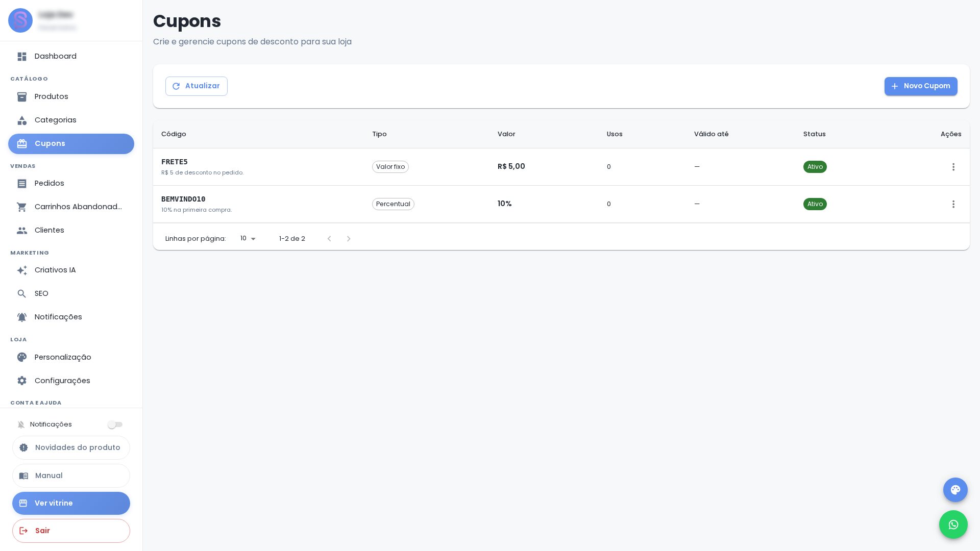Screen dimensions: 980x551
Task: Click the Novo Cupom button
Action: pyautogui.click(x=921, y=86)
